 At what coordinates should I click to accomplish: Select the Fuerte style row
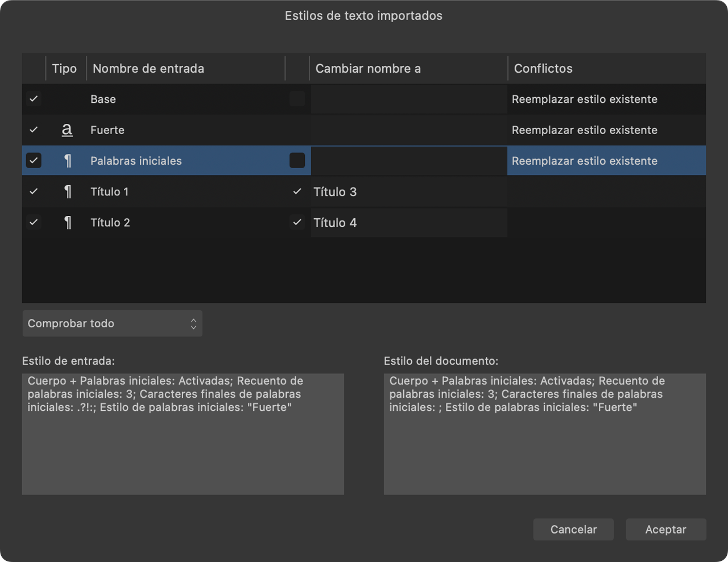[171, 130]
